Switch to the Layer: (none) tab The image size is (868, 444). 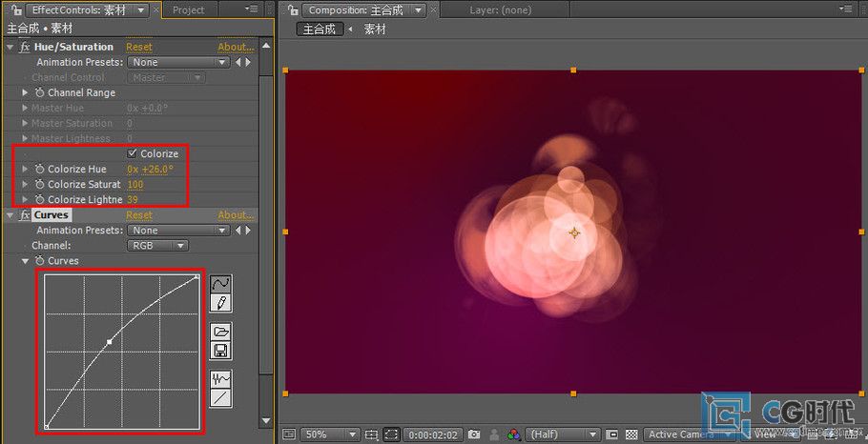[501, 10]
